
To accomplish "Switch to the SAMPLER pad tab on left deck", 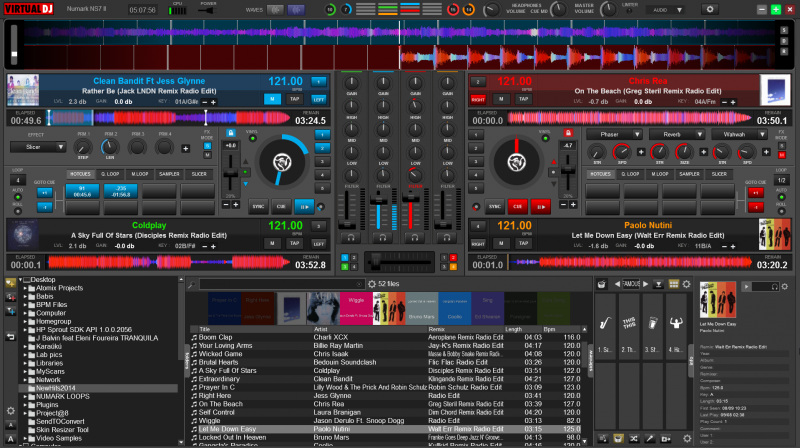I will point(169,173).
